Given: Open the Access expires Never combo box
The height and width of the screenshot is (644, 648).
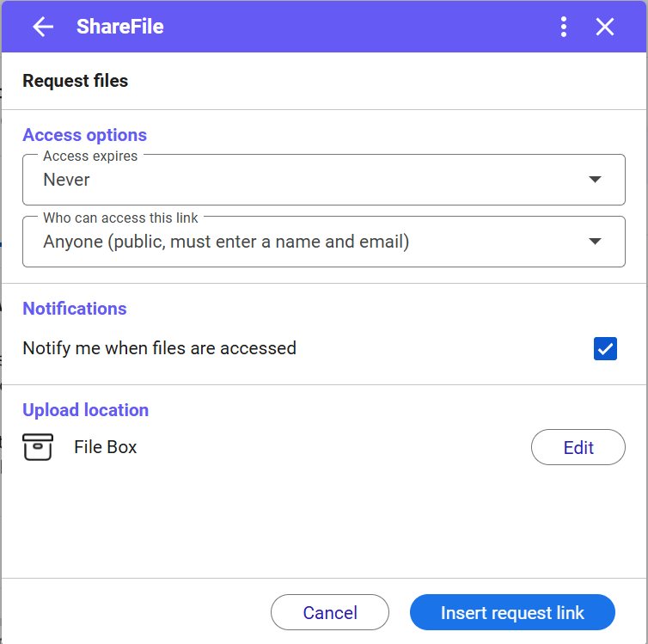Looking at the screenshot, I should coord(324,180).
